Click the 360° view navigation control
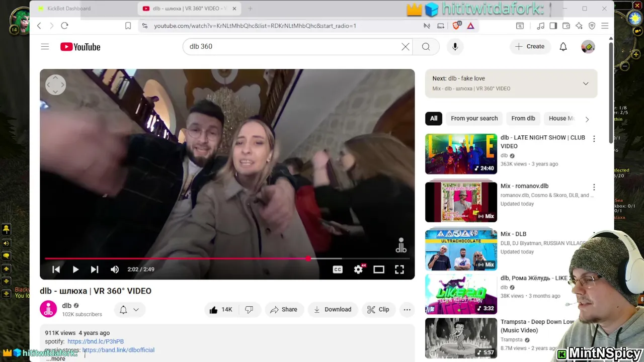Viewport: 644px width, 362px height. tap(56, 85)
